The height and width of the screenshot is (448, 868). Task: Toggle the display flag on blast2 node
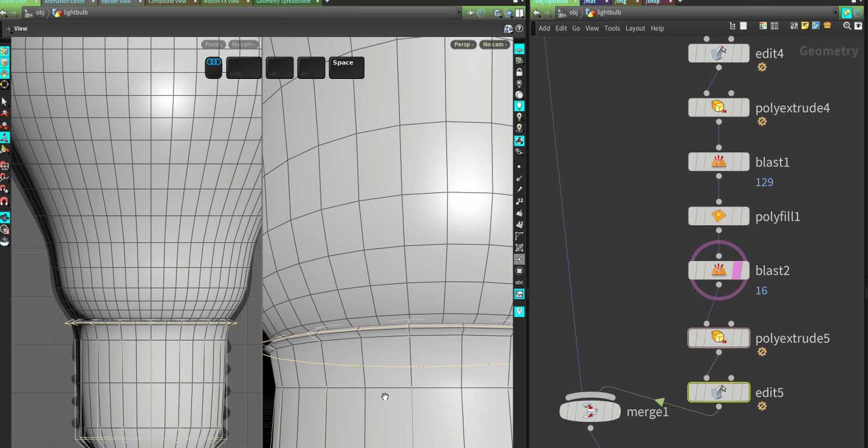(739, 270)
